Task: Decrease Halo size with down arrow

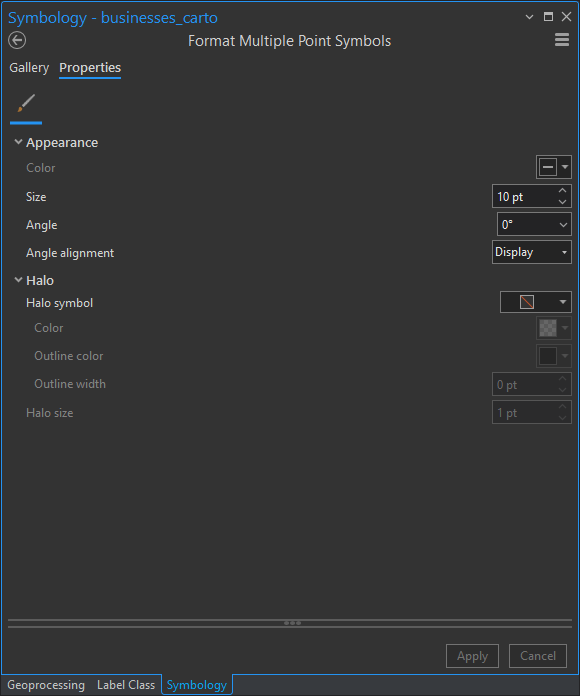Action: coord(562,418)
